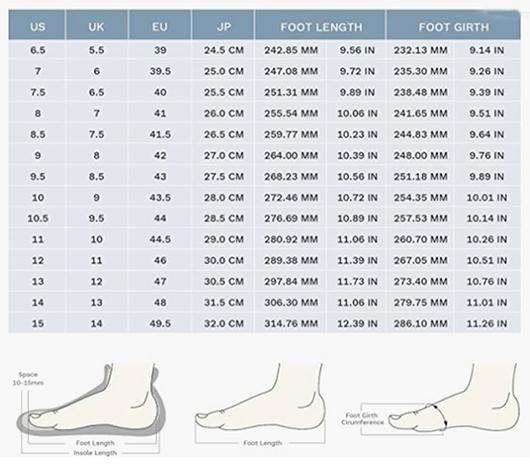Screen dimensions: 530x464
Task: Click the FOOT LENGTH header
Action: click(320, 26)
